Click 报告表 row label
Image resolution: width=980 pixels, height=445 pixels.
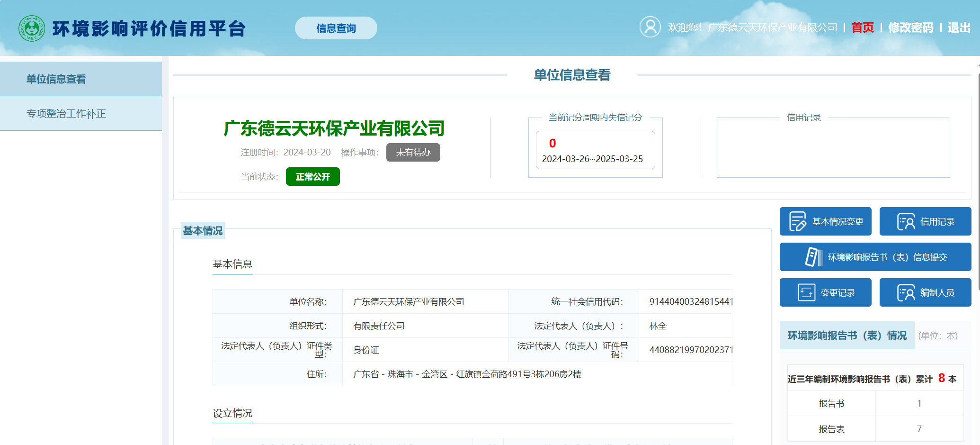coord(832,429)
